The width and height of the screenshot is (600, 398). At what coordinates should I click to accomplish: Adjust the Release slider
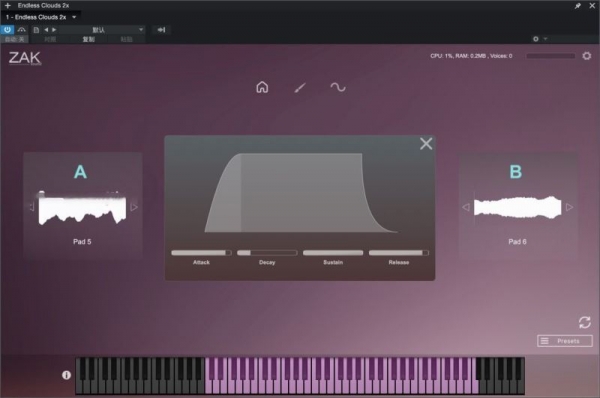pos(399,253)
